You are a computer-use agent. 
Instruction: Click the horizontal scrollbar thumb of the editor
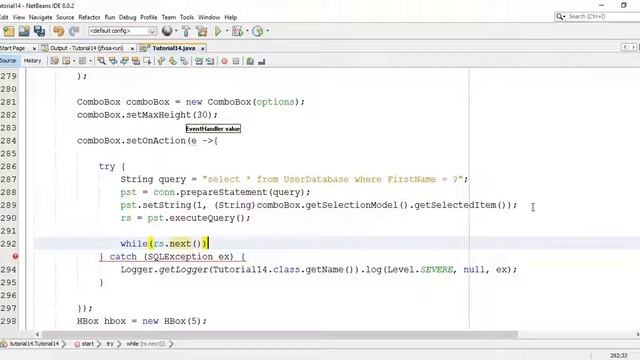point(280,334)
